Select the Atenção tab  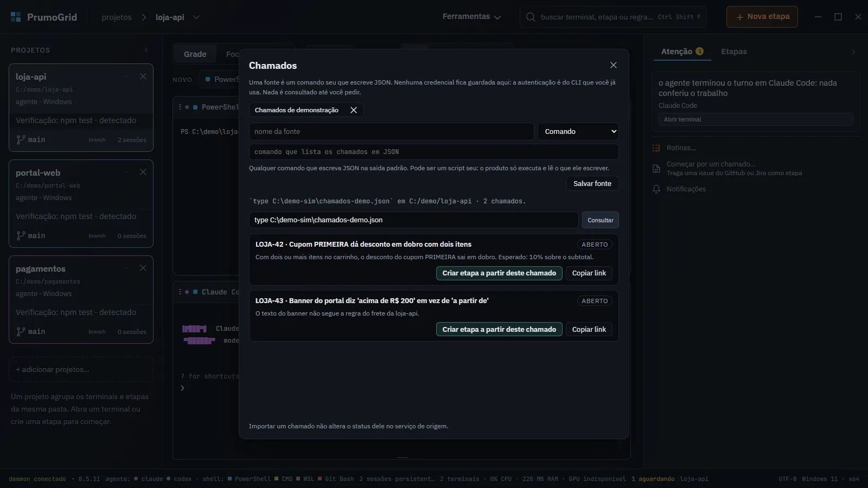click(682, 52)
